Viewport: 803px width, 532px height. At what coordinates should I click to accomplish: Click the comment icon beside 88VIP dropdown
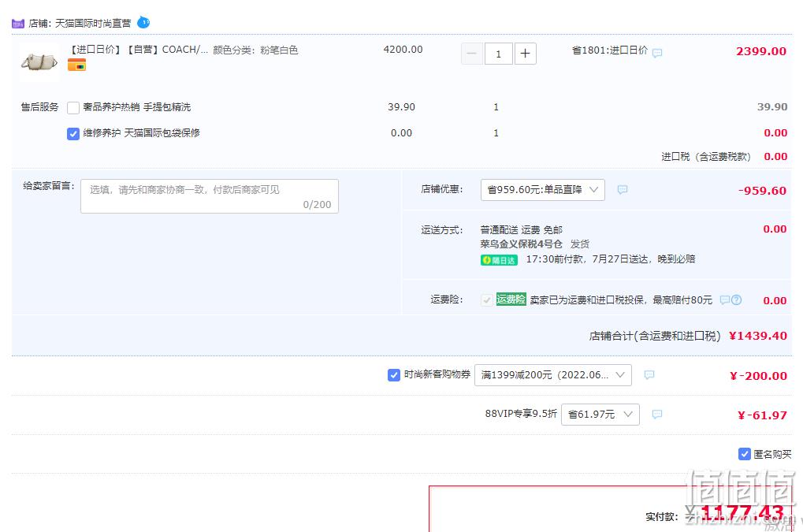point(657,415)
